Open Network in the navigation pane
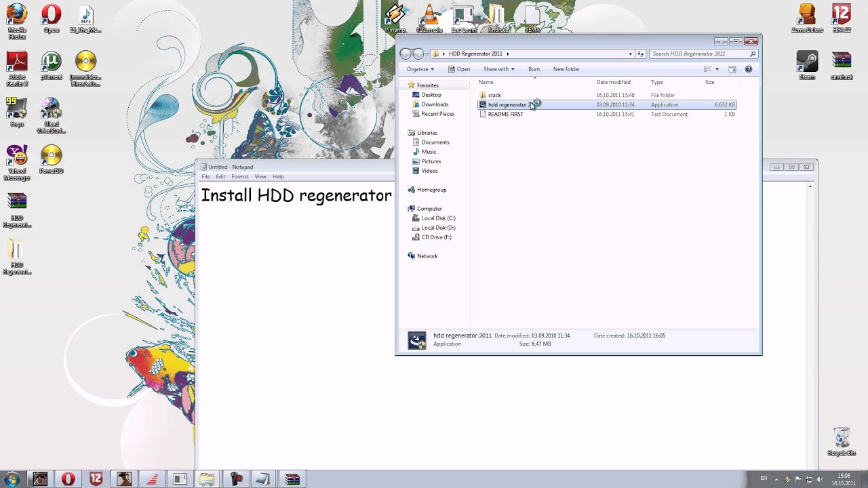Screen dimensions: 868x488 click(x=427, y=256)
